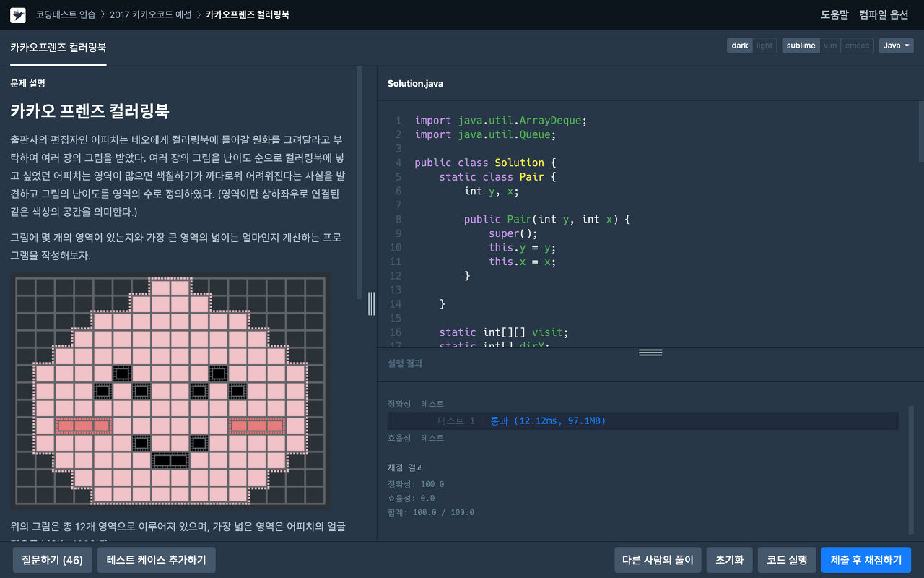Click the vertical panel splitter handle
924x578 pixels.
371,303
